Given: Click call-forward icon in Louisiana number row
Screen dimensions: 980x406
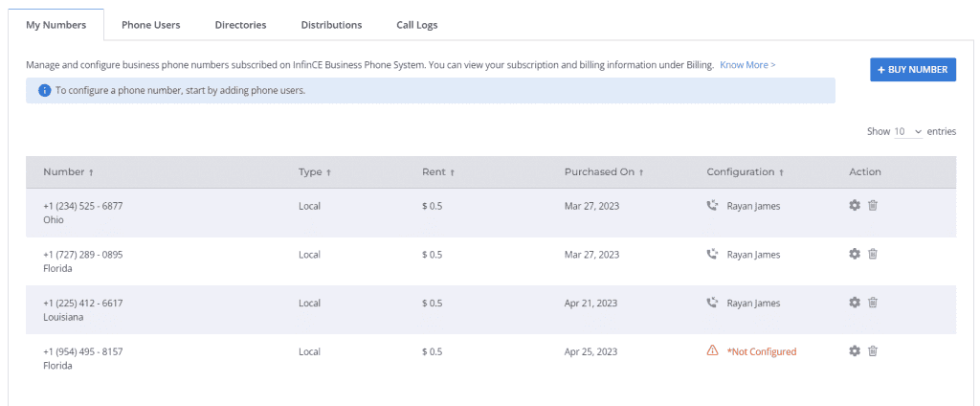Looking at the screenshot, I should tap(712, 303).
